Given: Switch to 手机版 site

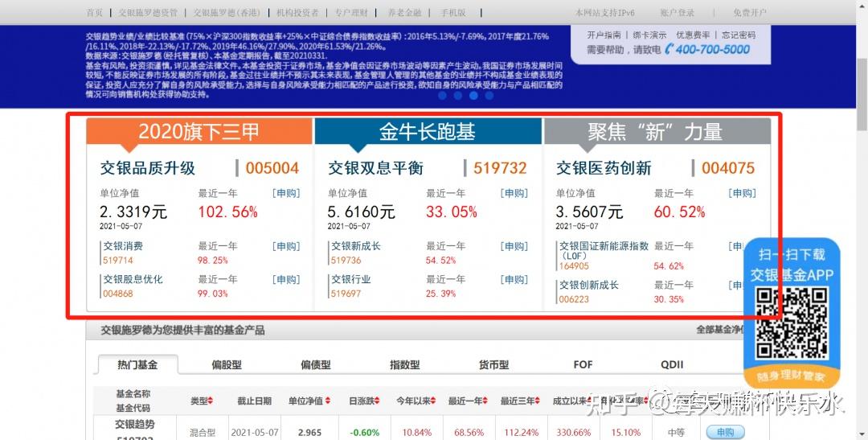Looking at the screenshot, I should click(452, 12).
